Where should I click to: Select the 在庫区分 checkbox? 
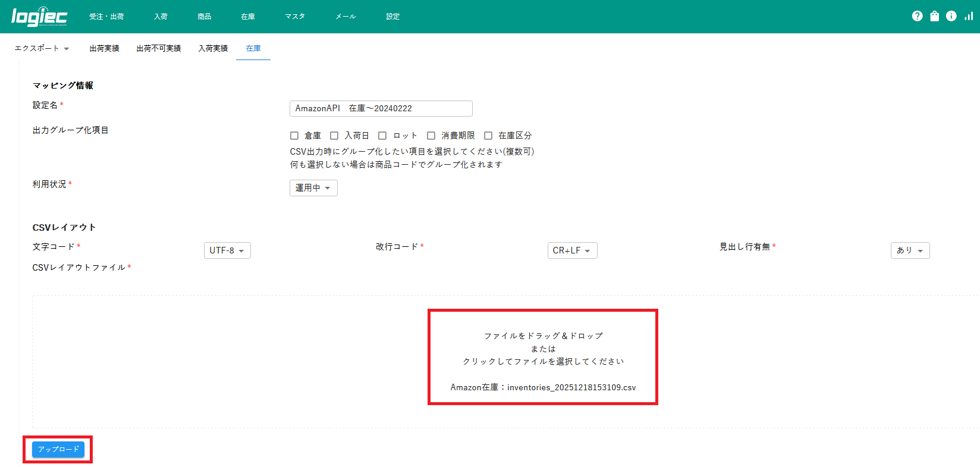tap(488, 136)
